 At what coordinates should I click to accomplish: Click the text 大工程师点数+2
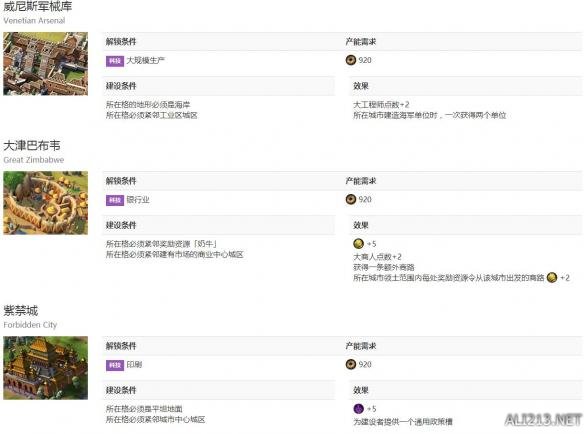click(x=381, y=105)
